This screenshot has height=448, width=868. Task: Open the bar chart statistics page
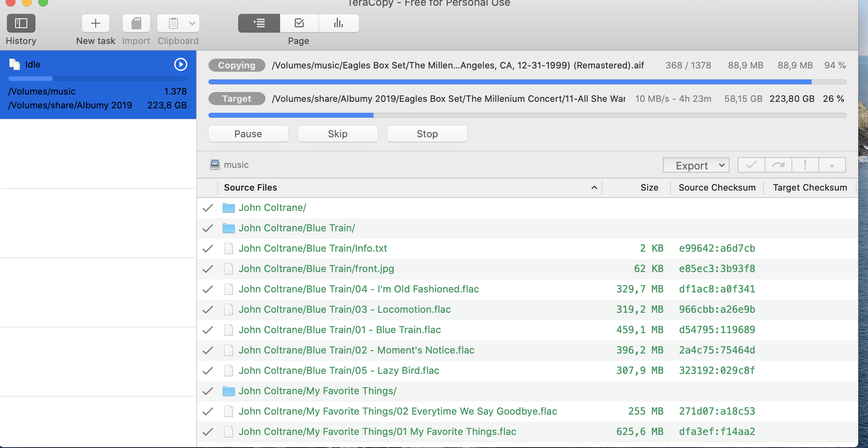tap(338, 23)
